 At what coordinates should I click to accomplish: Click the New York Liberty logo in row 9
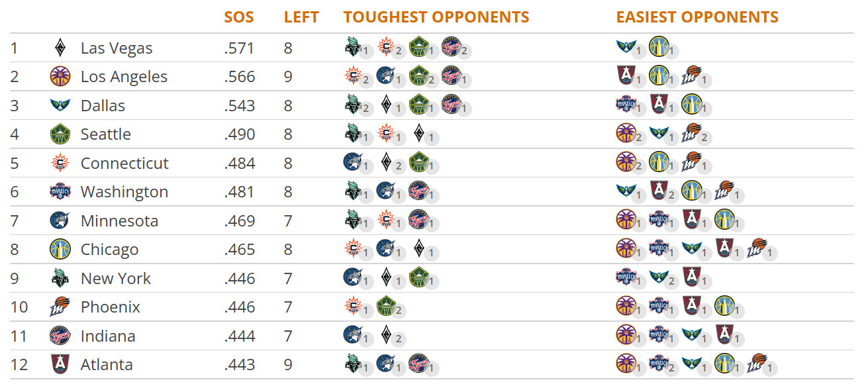point(60,279)
